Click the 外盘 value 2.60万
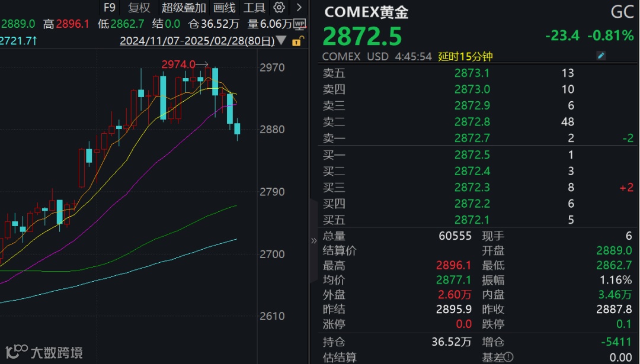 455,295
